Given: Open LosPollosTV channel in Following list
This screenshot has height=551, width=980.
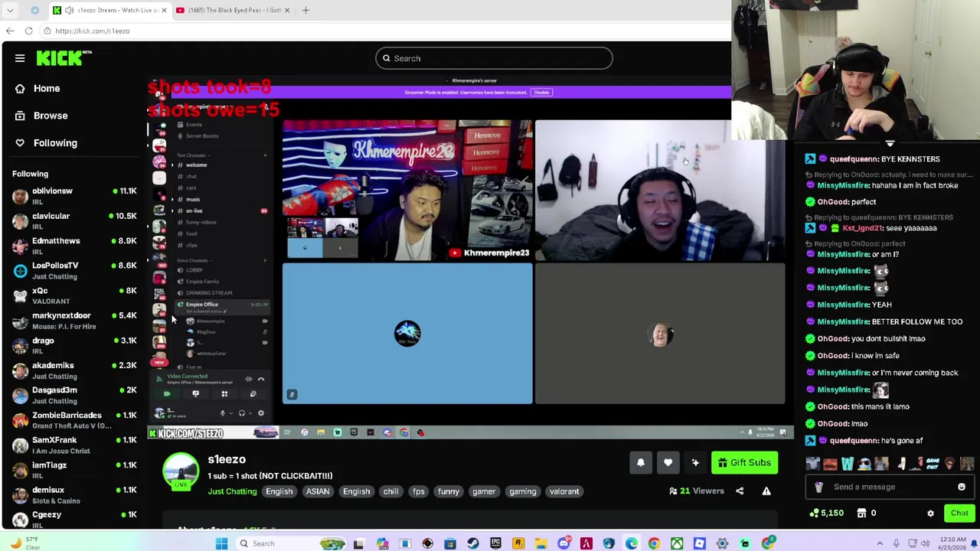Looking at the screenshot, I should tap(74, 271).
